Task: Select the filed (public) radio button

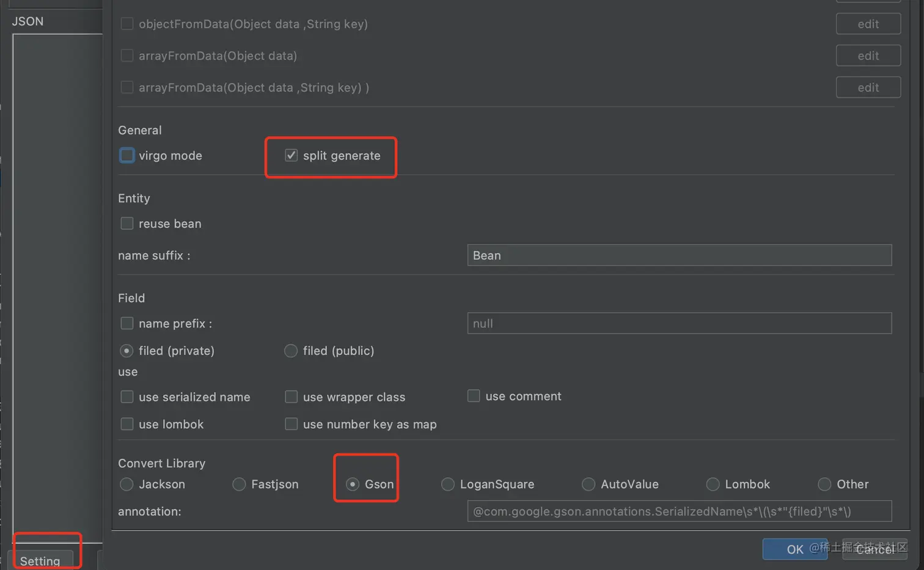Action: pyautogui.click(x=291, y=351)
